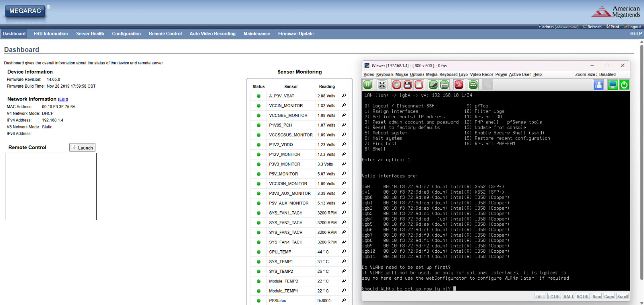Click the Launch remote control button
644x305 pixels.
(83, 148)
